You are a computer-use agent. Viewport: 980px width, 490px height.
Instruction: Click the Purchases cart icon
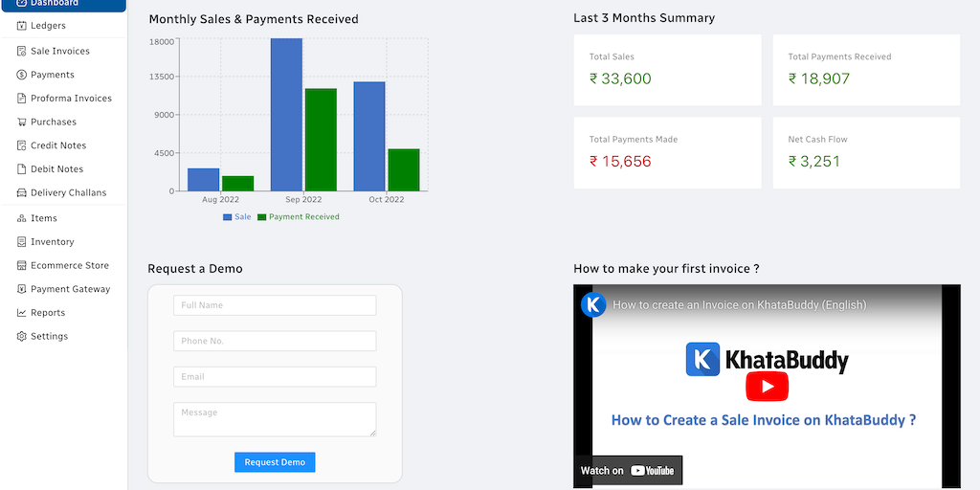(22, 122)
